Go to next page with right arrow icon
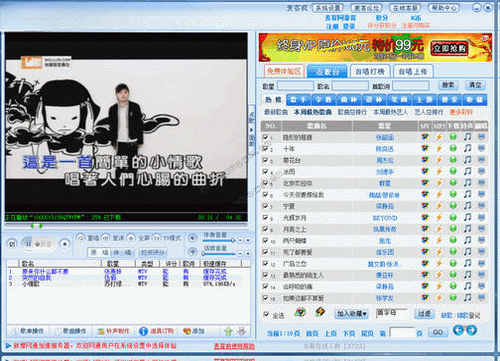The image size is (500, 361). click(471, 330)
